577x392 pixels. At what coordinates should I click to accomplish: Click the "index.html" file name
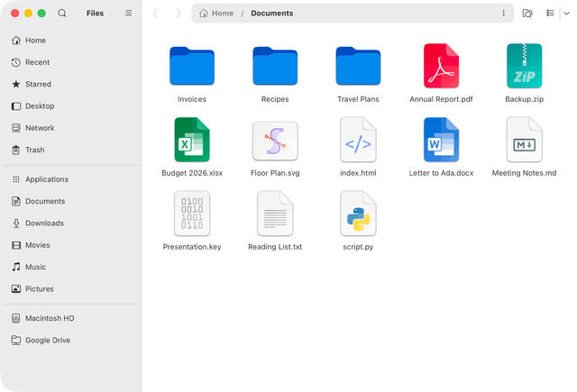[358, 173]
